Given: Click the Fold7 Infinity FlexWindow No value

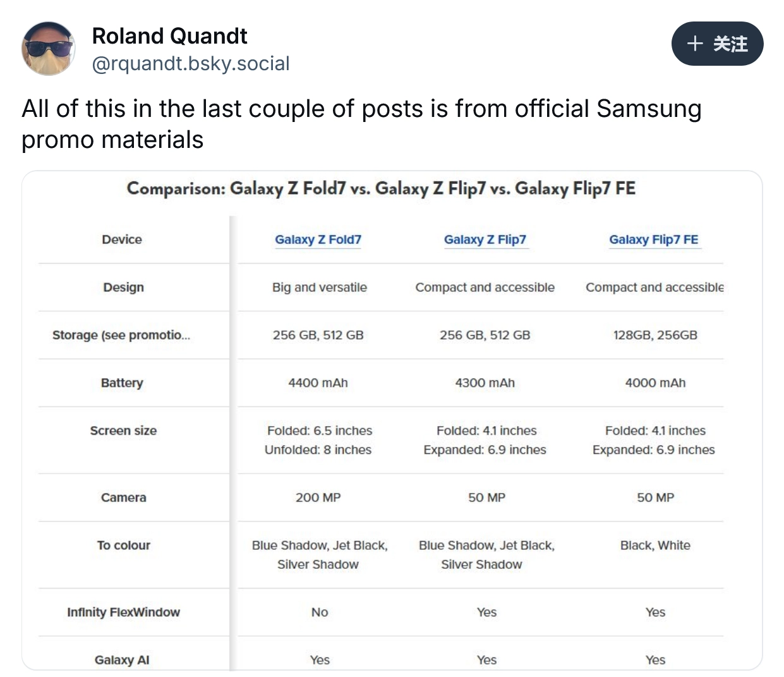Looking at the screenshot, I should [319, 612].
